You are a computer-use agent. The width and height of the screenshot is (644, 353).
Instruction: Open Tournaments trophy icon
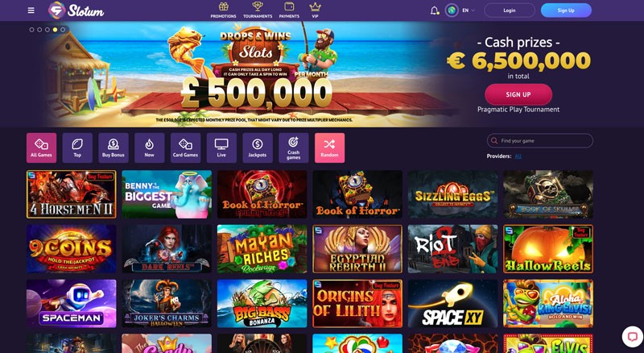click(258, 6)
